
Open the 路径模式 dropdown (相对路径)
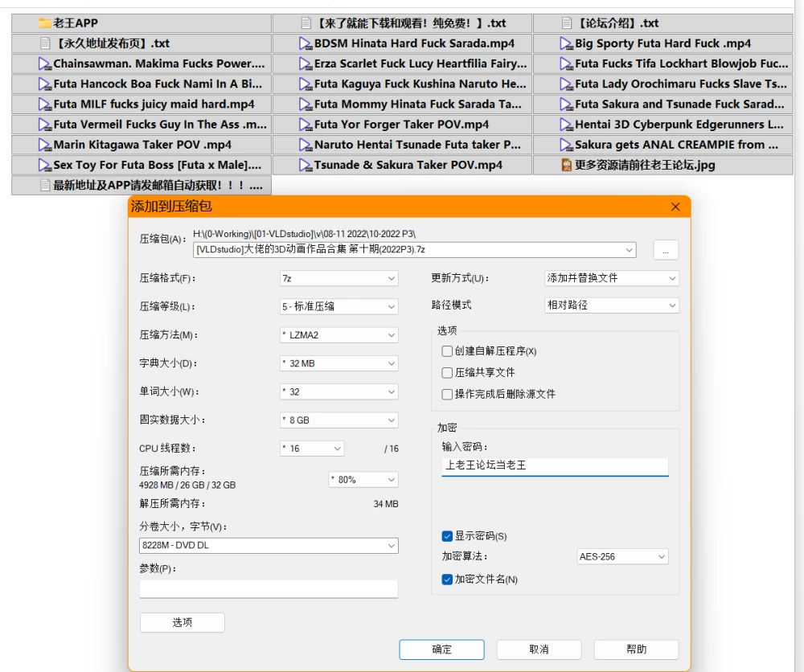pos(611,305)
